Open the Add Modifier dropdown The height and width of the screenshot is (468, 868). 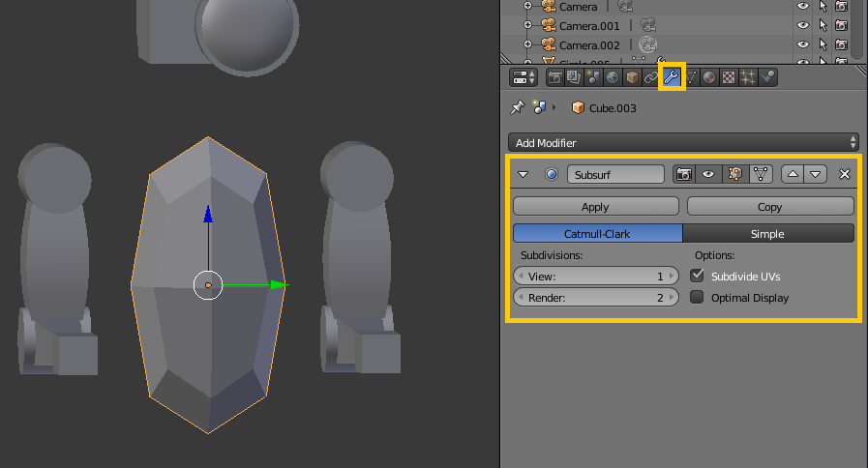(x=683, y=143)
